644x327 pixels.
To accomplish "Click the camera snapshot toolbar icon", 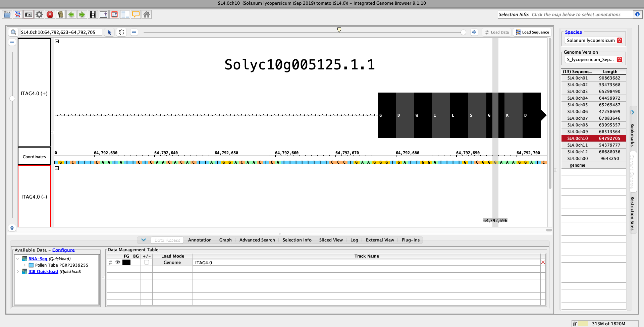I will (29, 14).
